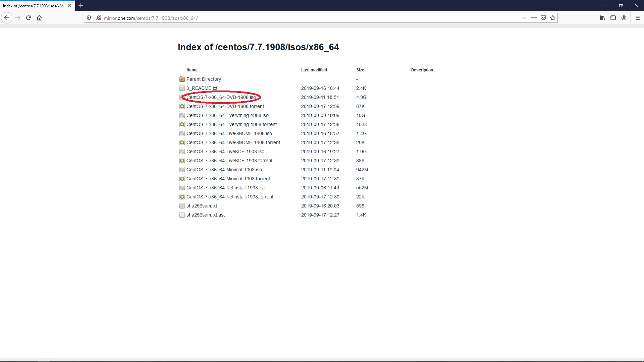The width and height of the screenshot is (644, 362).
Task: Click the NetInstall-1908.torrent green icon
Action: point(182,197)
